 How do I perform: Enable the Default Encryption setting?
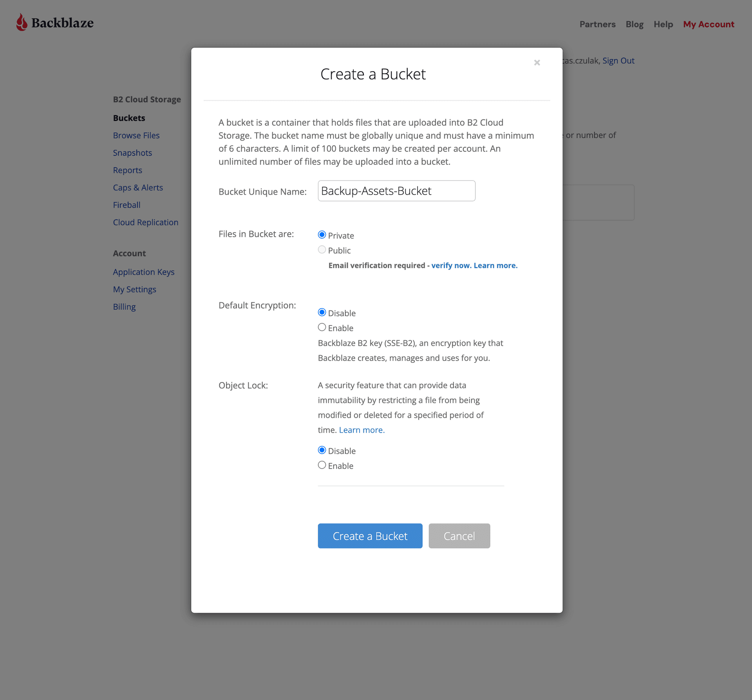pyautogui.click(x=322, y=328)
